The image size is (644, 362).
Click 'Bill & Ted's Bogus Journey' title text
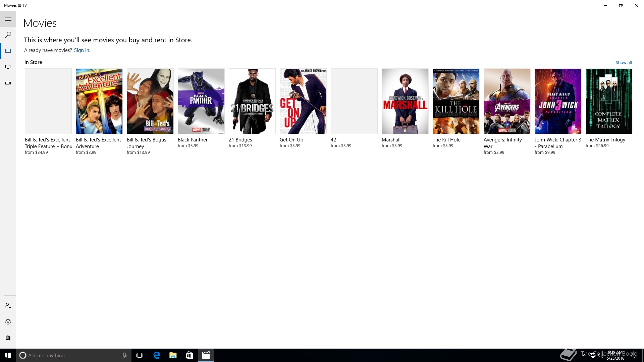pos(146,143)
